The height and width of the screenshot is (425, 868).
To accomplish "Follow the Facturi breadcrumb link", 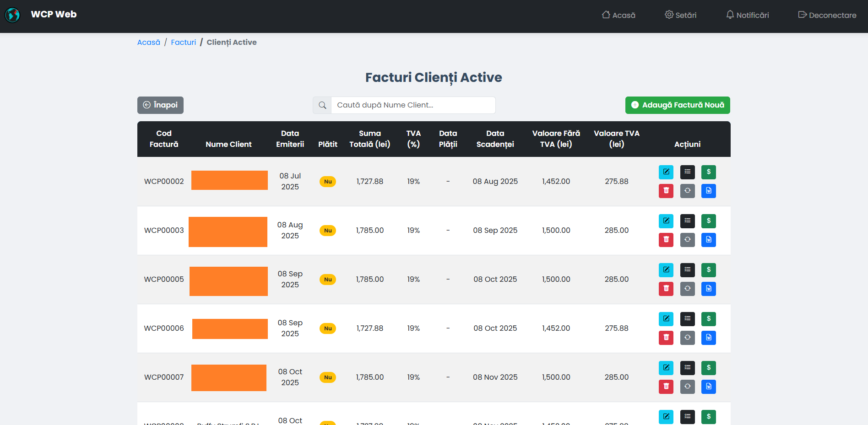I will pos(183,42).
